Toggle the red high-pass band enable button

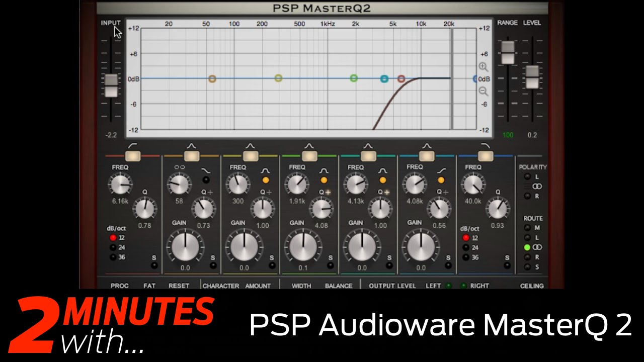[x=133, y=156]
